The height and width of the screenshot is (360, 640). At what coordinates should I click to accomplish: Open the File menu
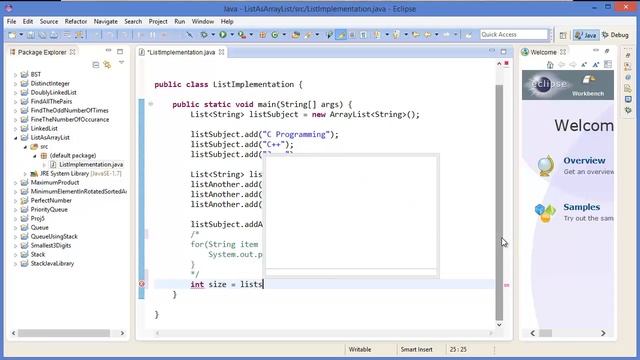[x=11, y=21]
